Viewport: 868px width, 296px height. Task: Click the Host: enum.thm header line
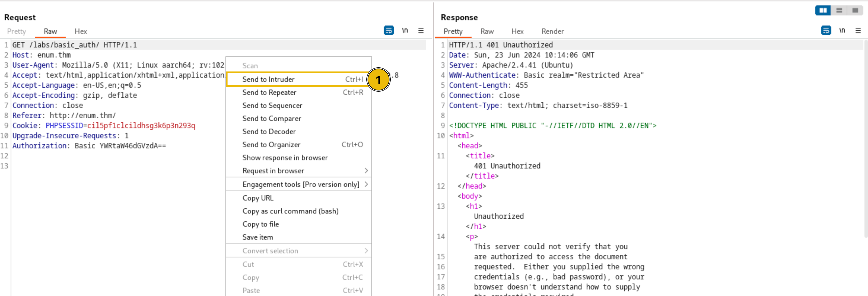(42, 55)
